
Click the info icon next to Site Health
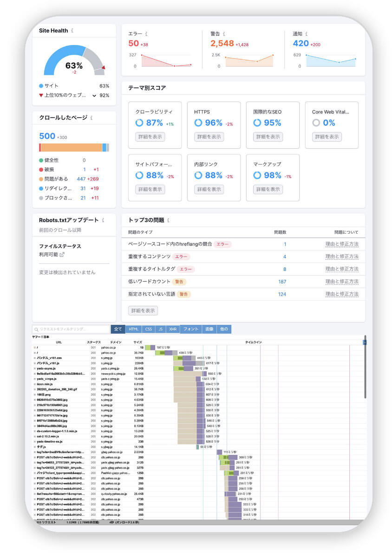[72, 31]
